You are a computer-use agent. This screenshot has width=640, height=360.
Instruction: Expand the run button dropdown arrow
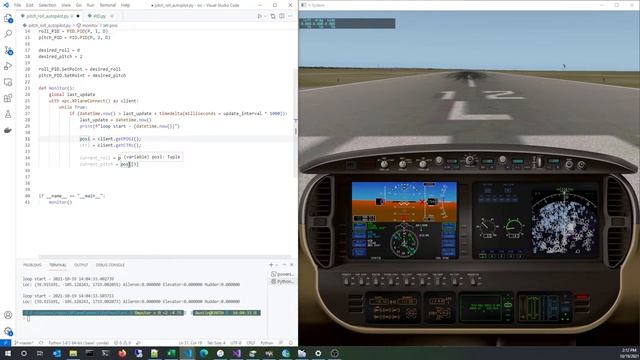coord(265,16)
